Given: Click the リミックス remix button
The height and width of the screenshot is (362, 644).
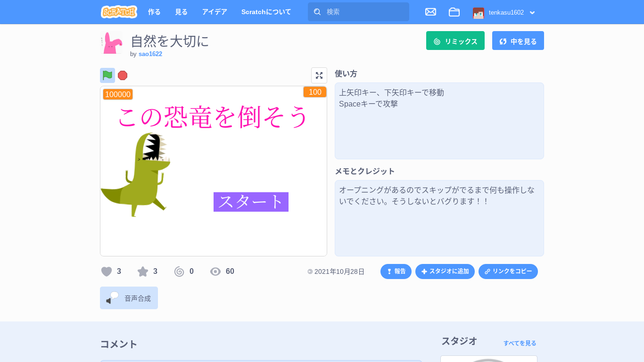Looking at the screenshot, I should (455, 41).
